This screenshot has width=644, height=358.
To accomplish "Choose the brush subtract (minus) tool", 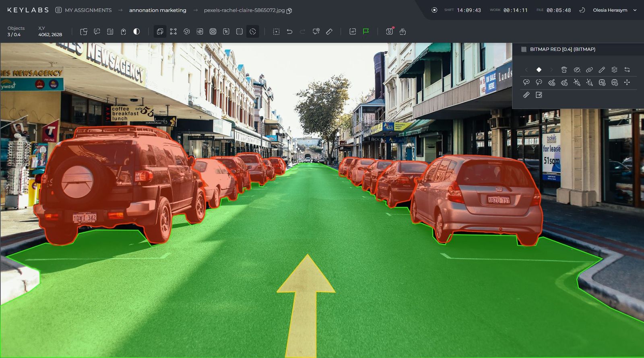I will point(564,82).
